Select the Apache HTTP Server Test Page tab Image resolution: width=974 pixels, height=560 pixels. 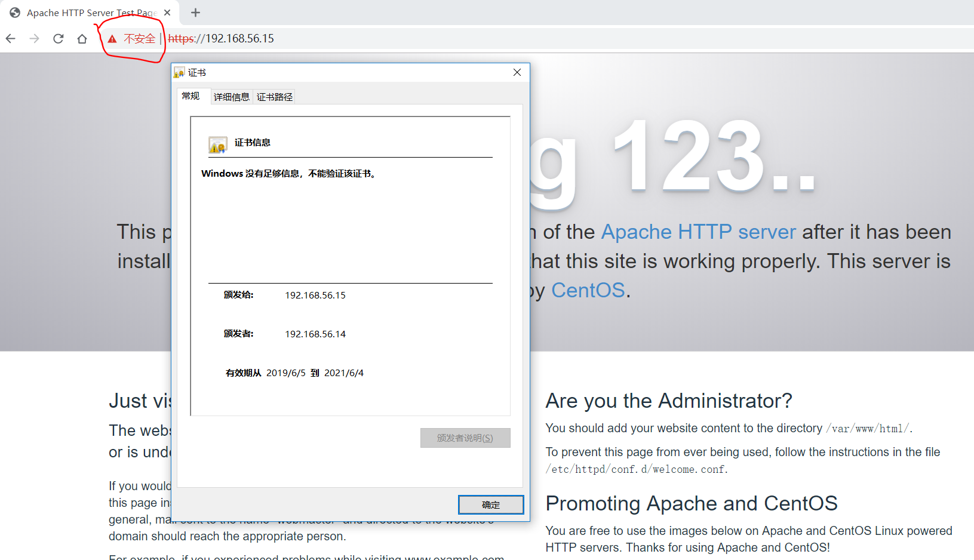[x=90, y=13]
